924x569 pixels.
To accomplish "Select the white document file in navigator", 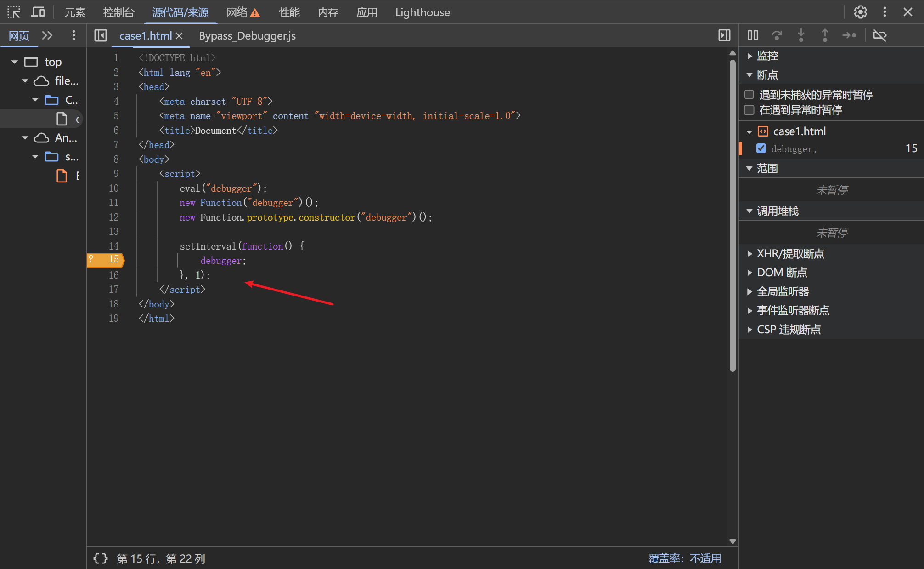I will click(62, 119).
